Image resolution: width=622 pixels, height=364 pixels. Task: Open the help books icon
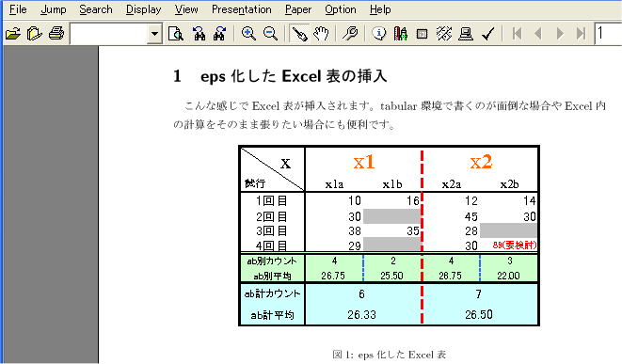click(x=401, y=33)
